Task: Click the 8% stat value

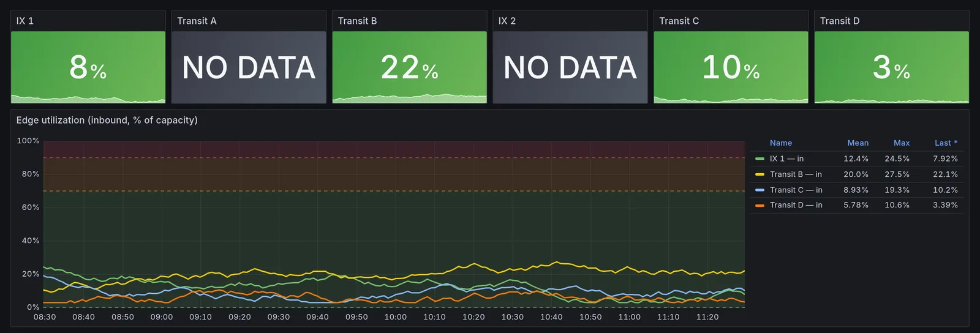Action: click(x=88, y=67)
